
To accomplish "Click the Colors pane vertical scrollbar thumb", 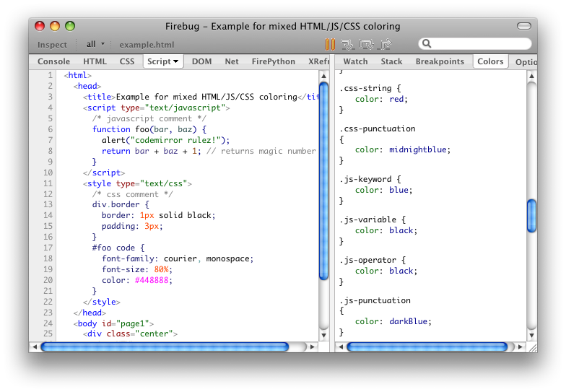I will pos(531,215).
